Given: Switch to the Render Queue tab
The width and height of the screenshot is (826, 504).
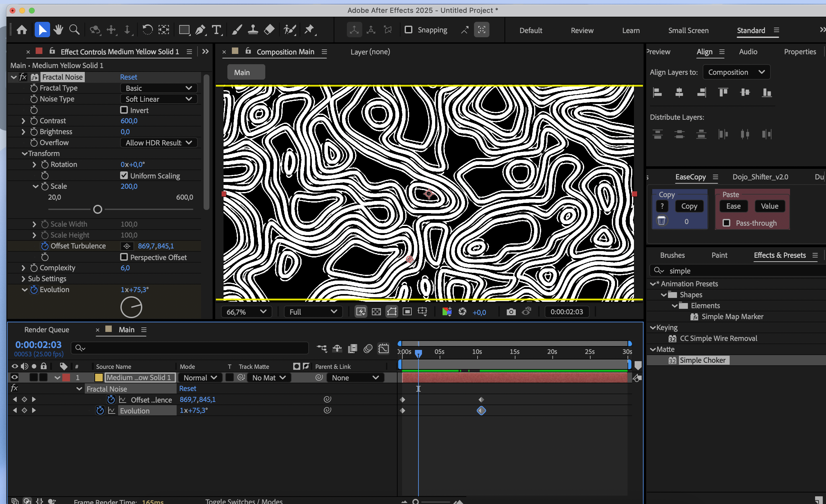Looking at the screenshot, I should click(x=47, y=330).
